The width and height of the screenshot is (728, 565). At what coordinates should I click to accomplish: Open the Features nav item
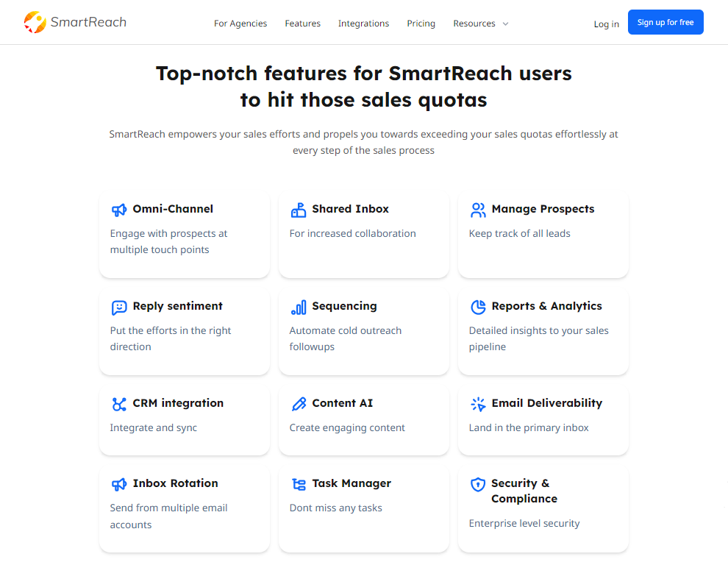303,24
